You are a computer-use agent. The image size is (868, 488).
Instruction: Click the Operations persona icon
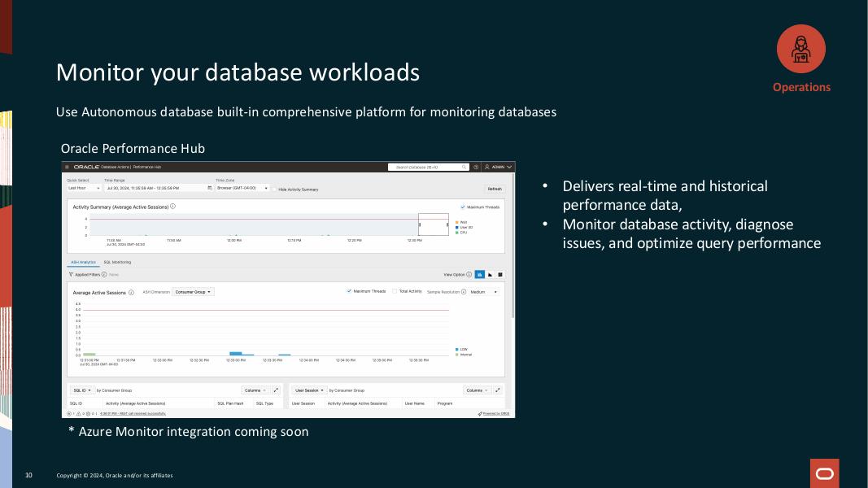click(801, 49)
